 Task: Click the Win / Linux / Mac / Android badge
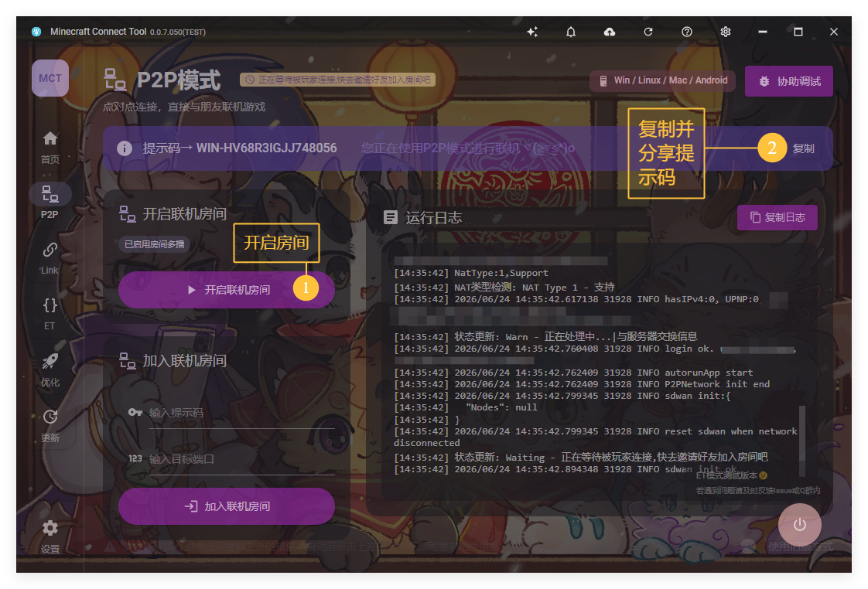(663, 80)
